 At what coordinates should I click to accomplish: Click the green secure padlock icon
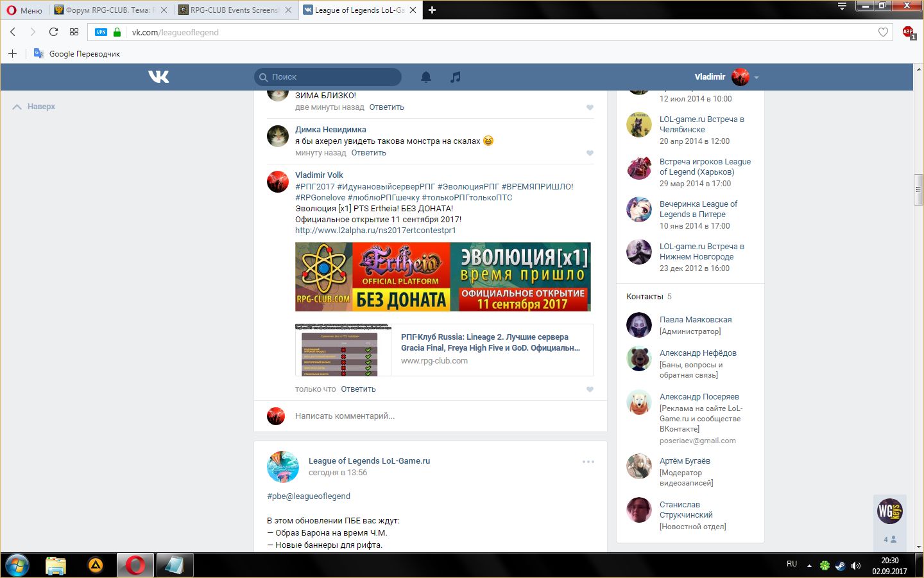tap(117, 32)
